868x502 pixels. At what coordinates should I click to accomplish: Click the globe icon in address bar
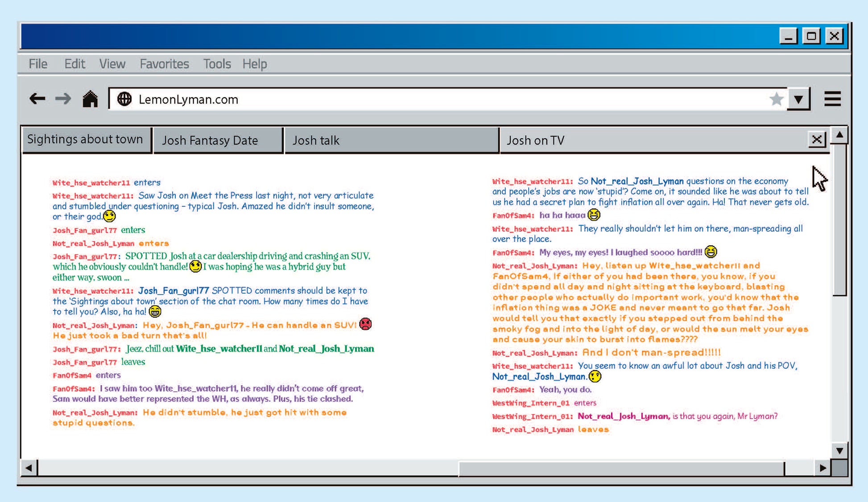(x=124, y=99)
